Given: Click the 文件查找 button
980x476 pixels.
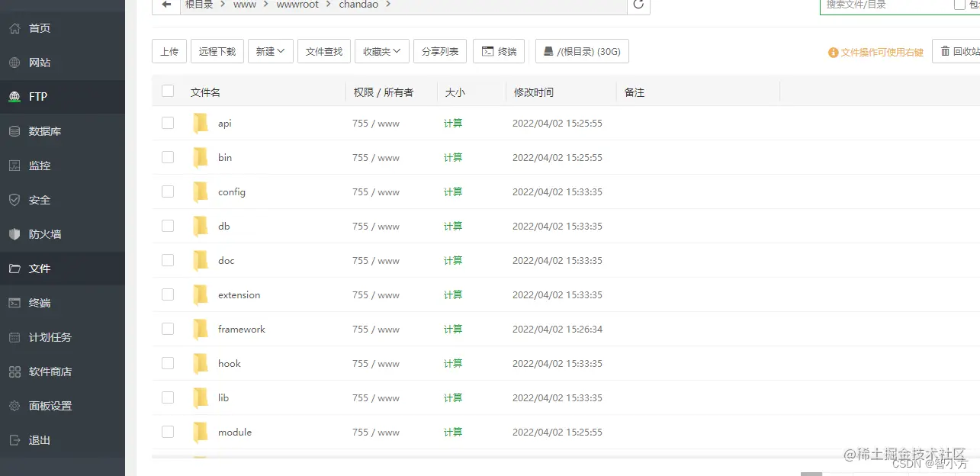Looking at the screenshot, I should tap(324, 51).
